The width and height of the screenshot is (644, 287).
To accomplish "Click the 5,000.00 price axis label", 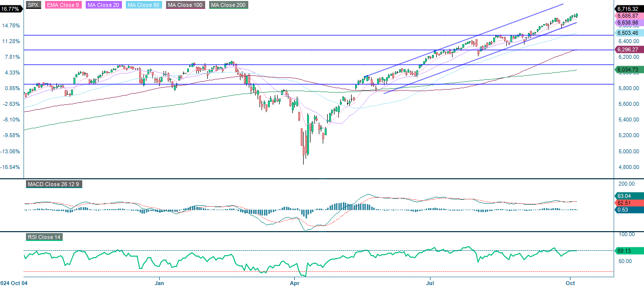I will (x=628, y=151).
